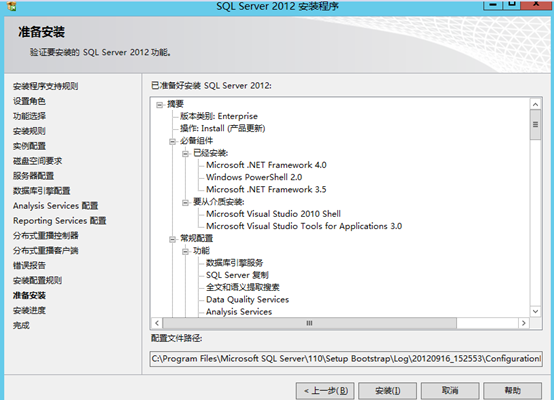Click the configuration file path field
554x400 pixels.
(x=346, y=359)
